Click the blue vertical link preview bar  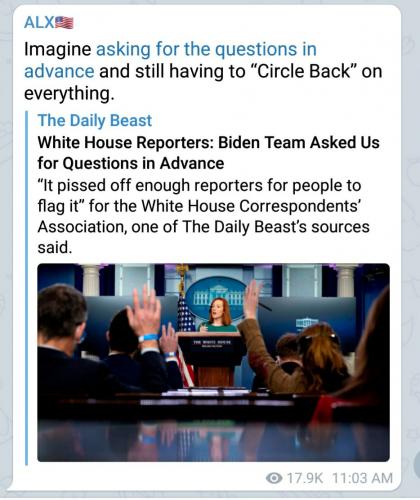pos(27,288)
